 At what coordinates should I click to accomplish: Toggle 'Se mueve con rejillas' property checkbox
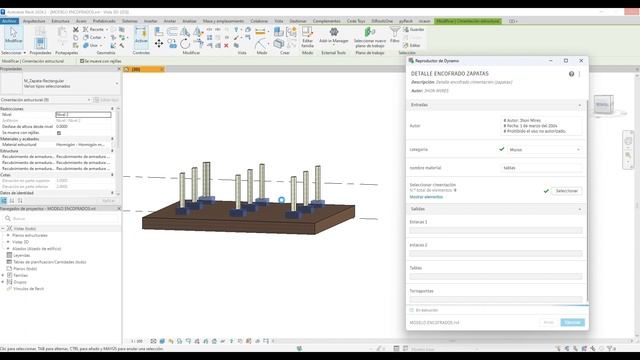(x=59, y=133)
